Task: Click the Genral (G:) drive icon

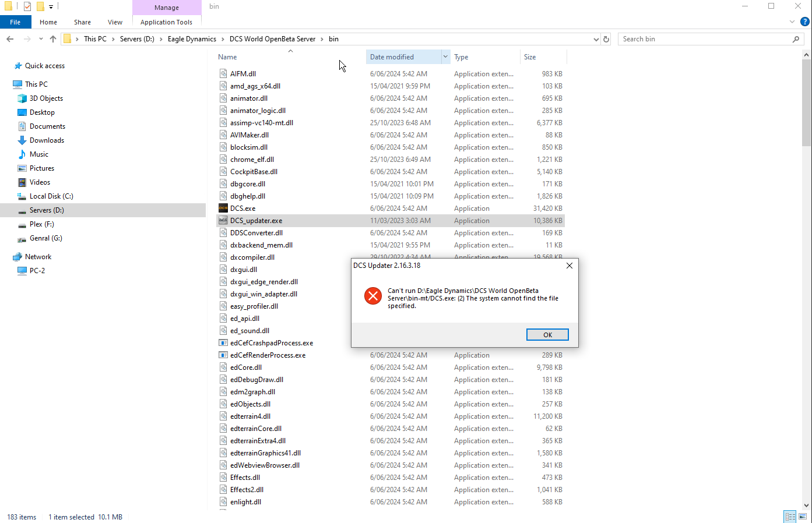Action: click(22, 239)
